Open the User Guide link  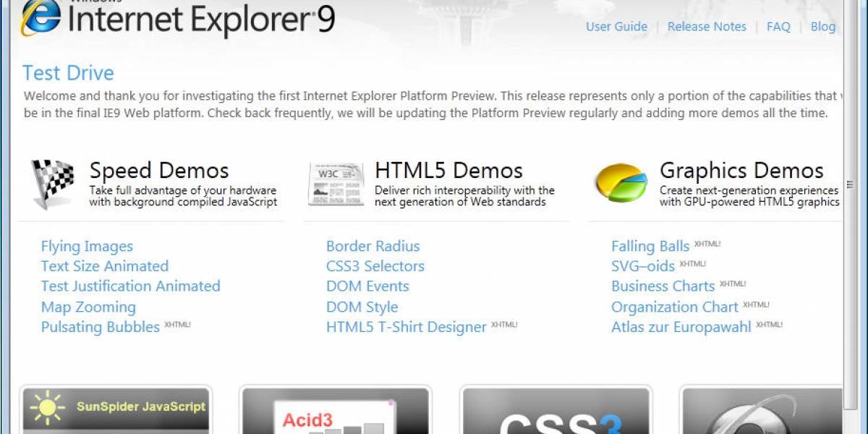click(616, 27)
